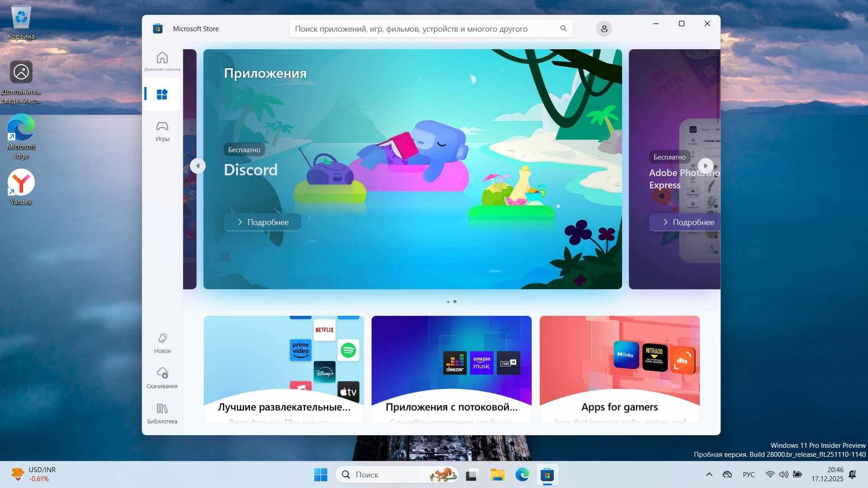Expand hidden system tray icons chevron

pos(709,474)
